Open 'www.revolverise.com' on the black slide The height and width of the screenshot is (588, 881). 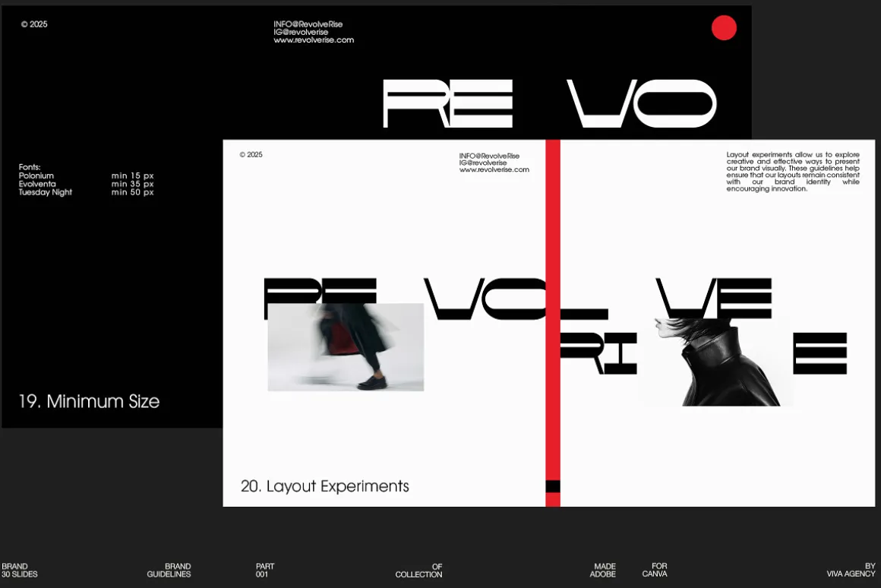pyautogui.click(x=314, y=40)
